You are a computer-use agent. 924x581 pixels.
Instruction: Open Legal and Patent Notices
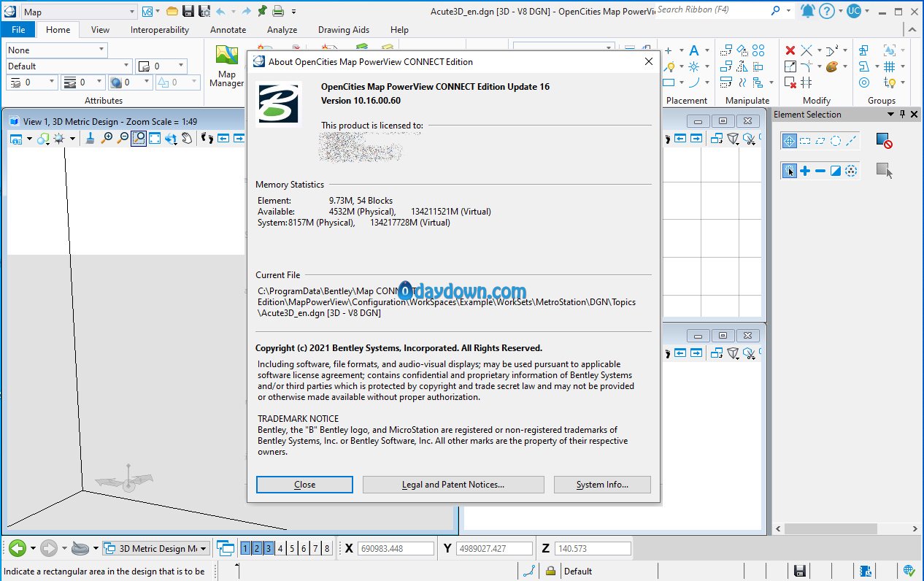point(453,485)
